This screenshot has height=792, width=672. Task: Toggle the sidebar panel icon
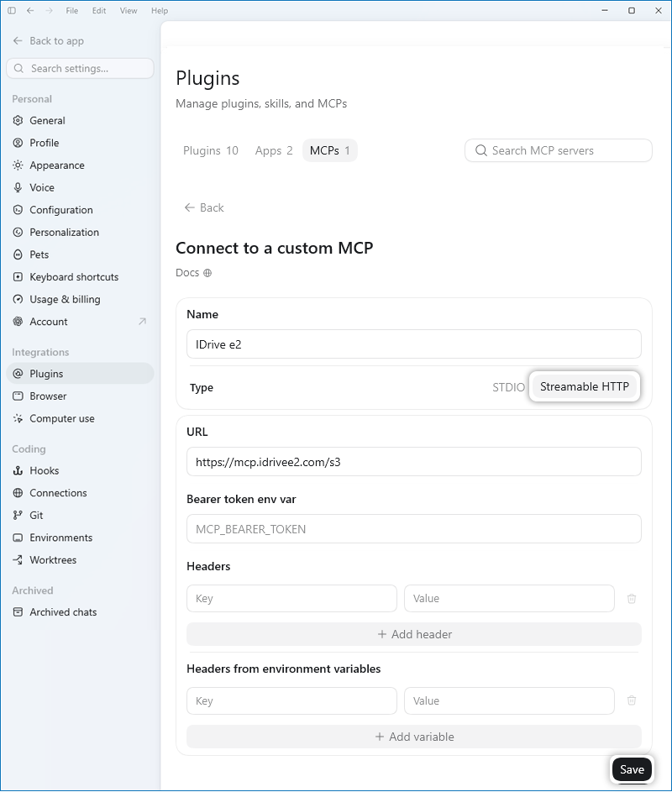pos(12,11)
